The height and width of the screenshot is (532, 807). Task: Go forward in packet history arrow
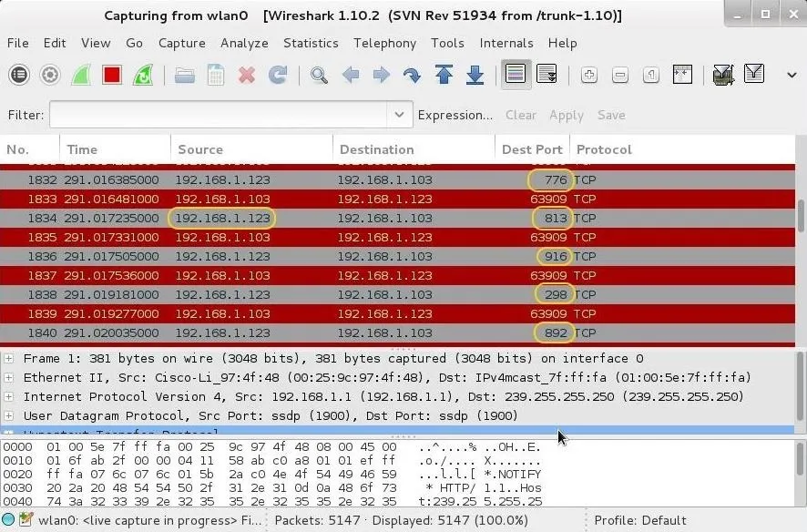[x=382, y=75]
